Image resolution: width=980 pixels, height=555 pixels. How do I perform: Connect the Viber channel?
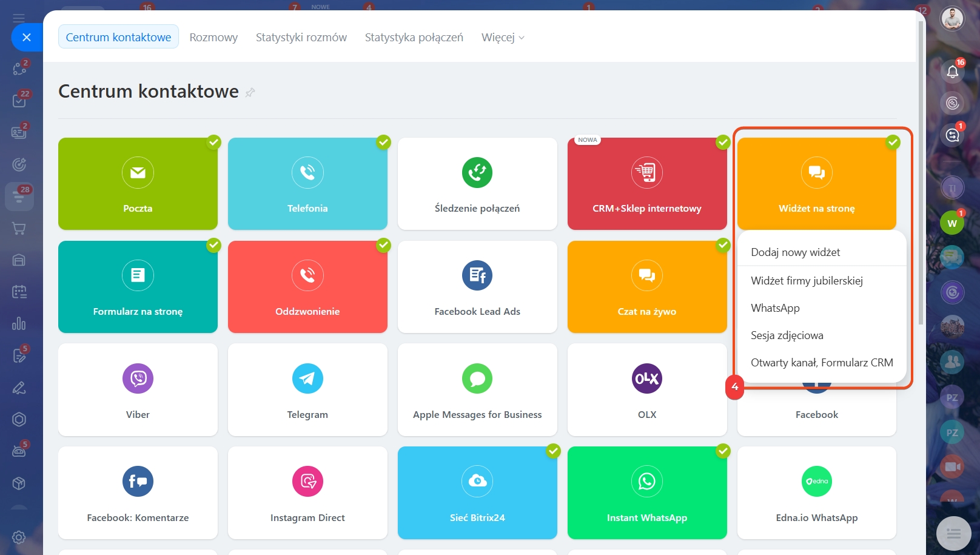(138, 390)
